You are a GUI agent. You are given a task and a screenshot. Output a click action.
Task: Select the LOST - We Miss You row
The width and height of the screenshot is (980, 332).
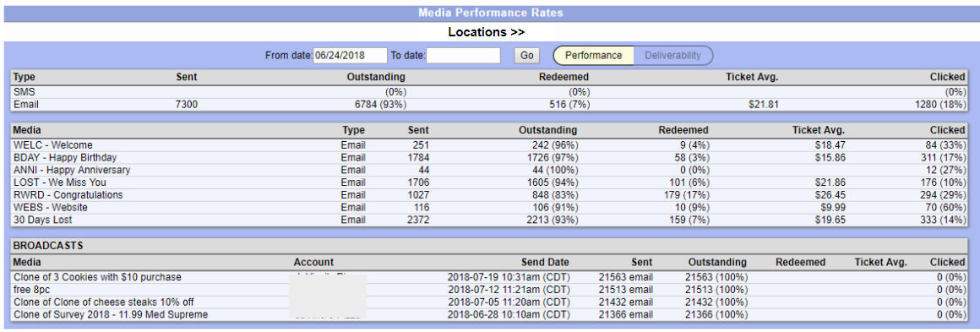click(489, 182)
